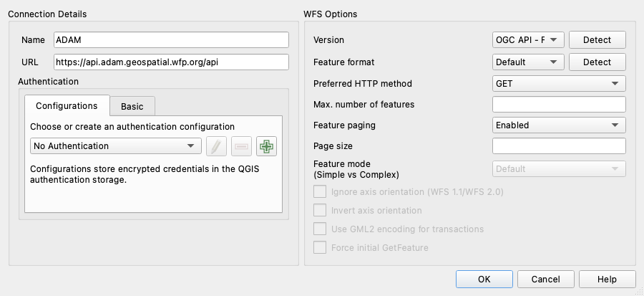
Task: Click the window resize grip in the corner
Action: (x=639, y=292)
